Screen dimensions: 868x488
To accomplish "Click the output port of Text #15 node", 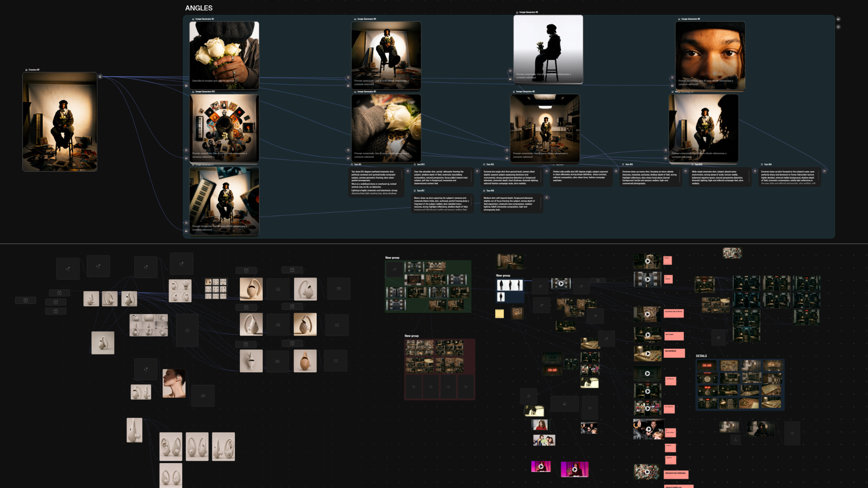I will pos(685,171).
